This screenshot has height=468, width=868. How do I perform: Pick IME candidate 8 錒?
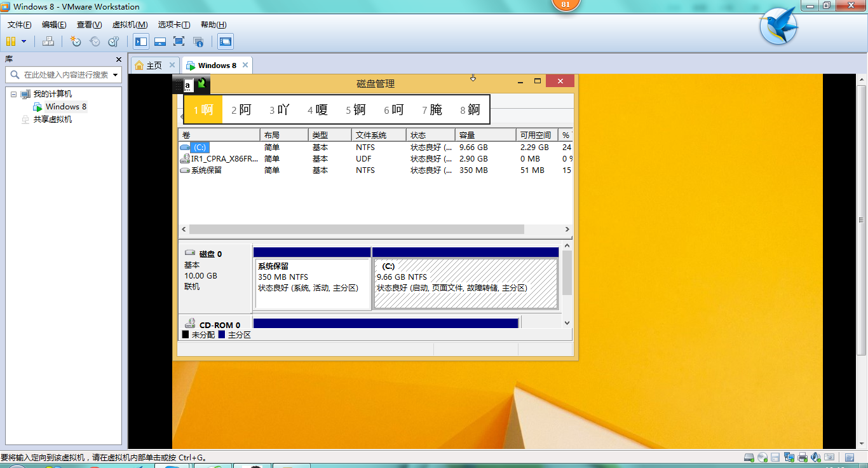pos(470,109)
